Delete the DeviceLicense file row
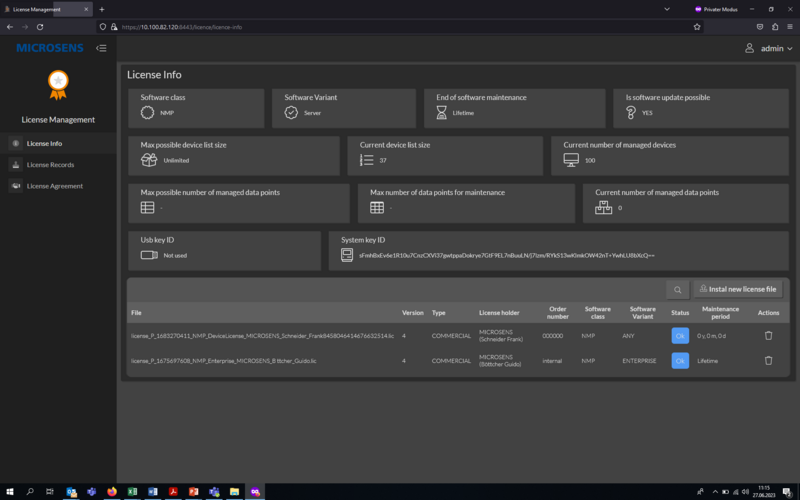800x500 pixels. (768, 335)
